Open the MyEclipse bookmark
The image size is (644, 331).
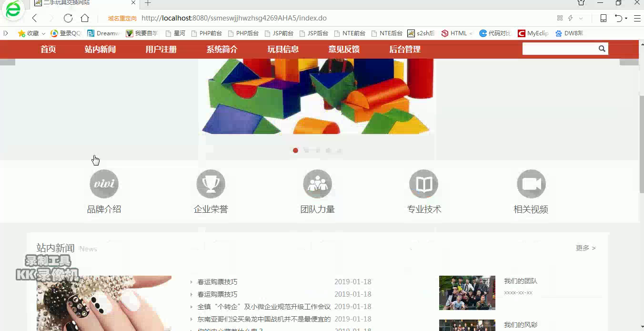pyautogui.click(x=533, y=33)
